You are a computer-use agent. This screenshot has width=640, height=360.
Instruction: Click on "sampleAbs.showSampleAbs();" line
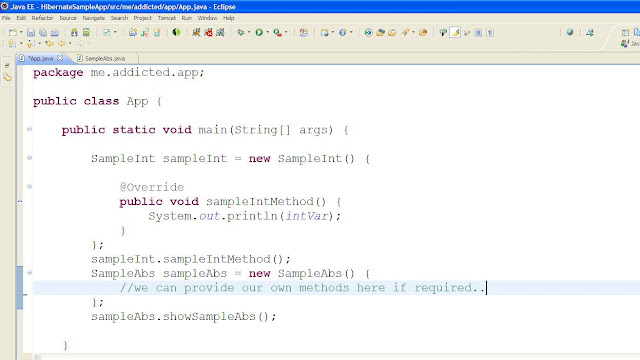184,316
